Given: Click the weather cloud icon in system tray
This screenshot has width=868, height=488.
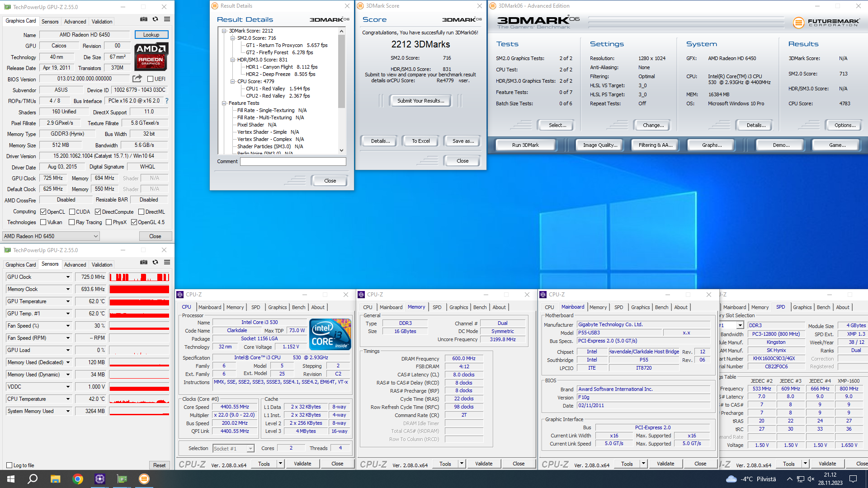Looking at the screenshot, I should pyautogui.click(x=731, y=479).
